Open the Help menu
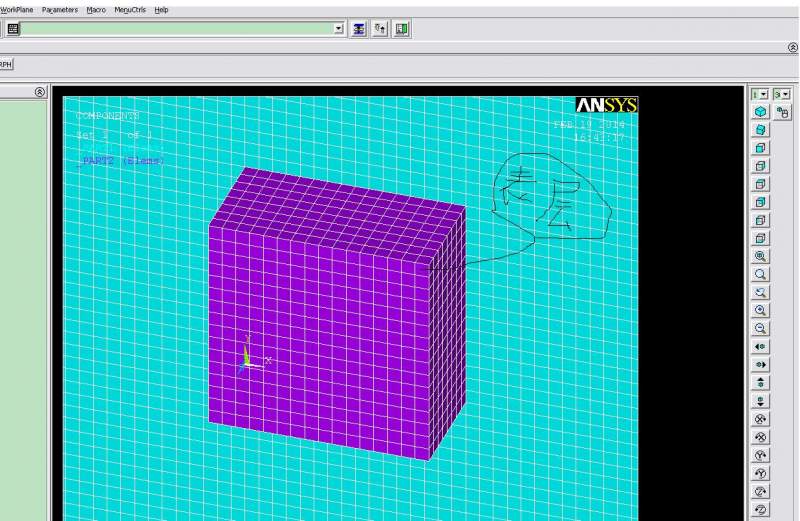The image size is (800, 521). [x=161, y=10]
